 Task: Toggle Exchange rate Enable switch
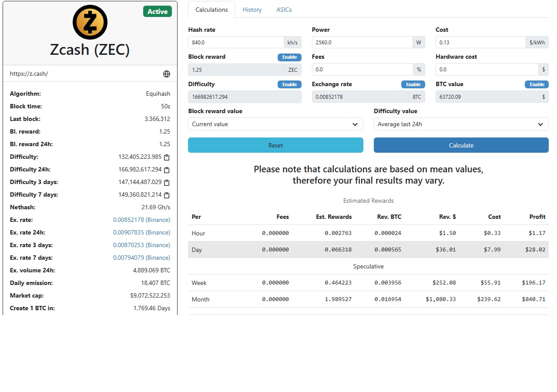(413, 84)
